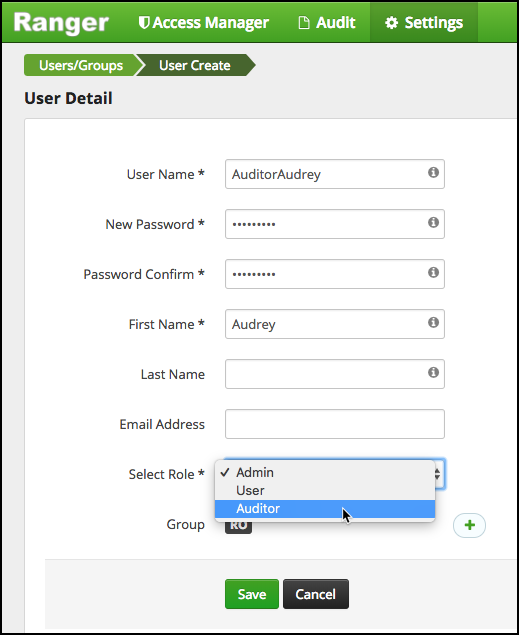Click the Ranger logo
Screen dimensions: 519x635
[61, 22]
